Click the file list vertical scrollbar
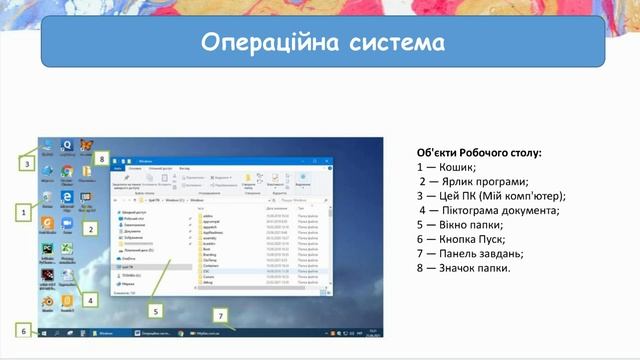Viewport: 640px width, 360px height. click(330, 245)
